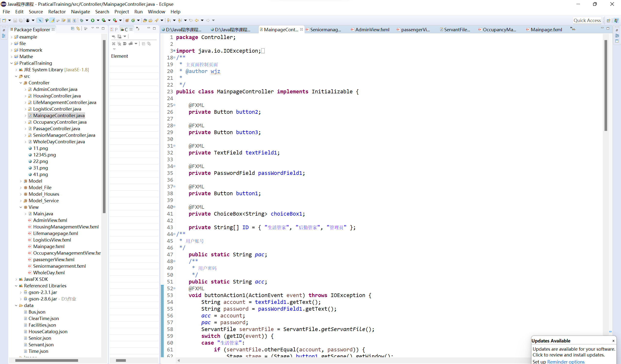Screen dimensions: 621x364
Task: Expand the Model tree node
Action: coord(21,181)
